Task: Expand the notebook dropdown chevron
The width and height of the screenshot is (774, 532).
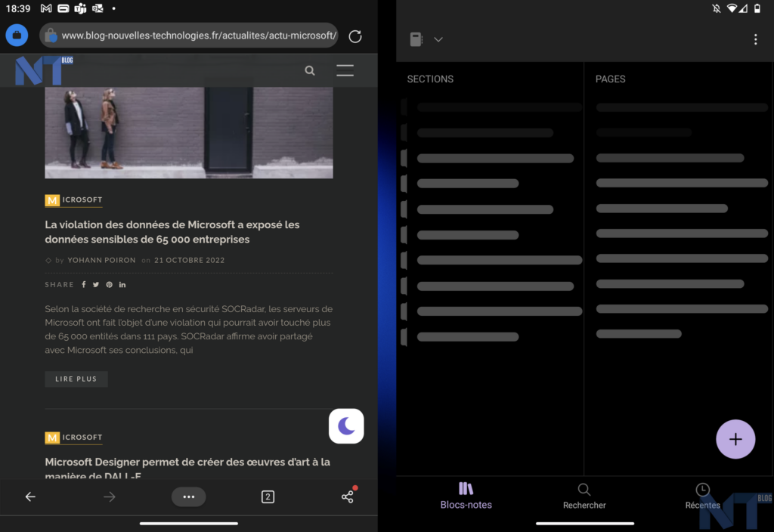Action: click(x=438, y=39)
